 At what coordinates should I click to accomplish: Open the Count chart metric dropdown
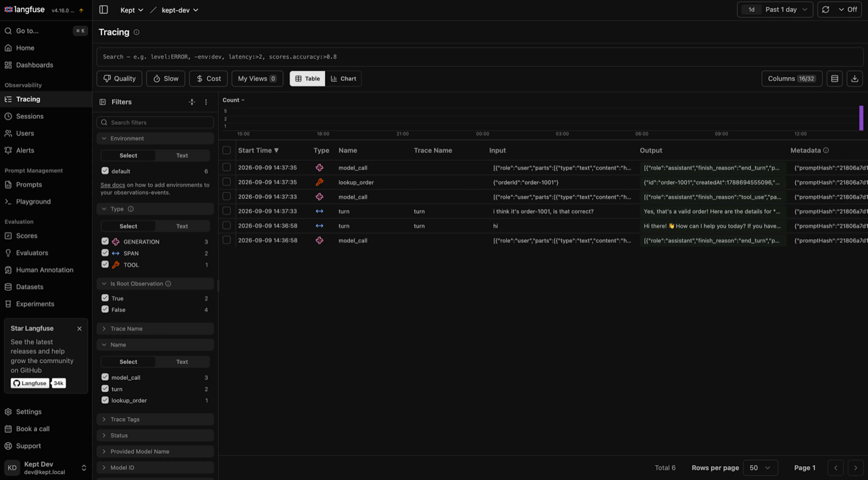coord(233,100)
